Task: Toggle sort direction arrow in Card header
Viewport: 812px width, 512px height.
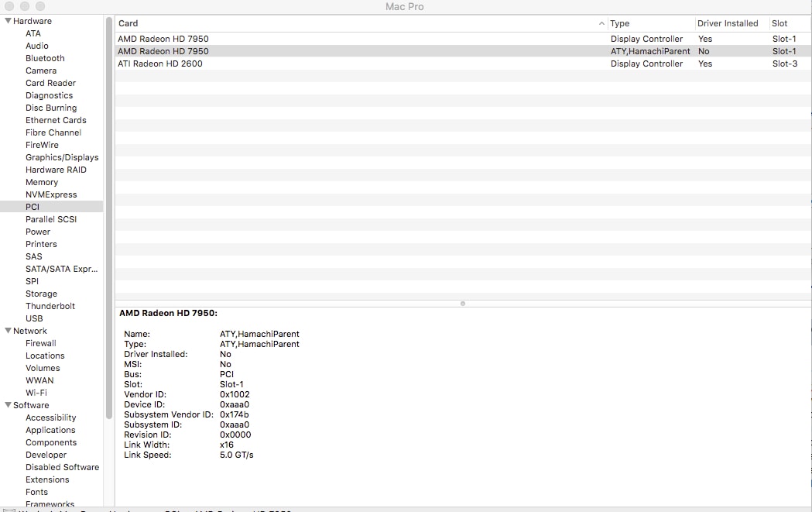Action: (601, 23)
